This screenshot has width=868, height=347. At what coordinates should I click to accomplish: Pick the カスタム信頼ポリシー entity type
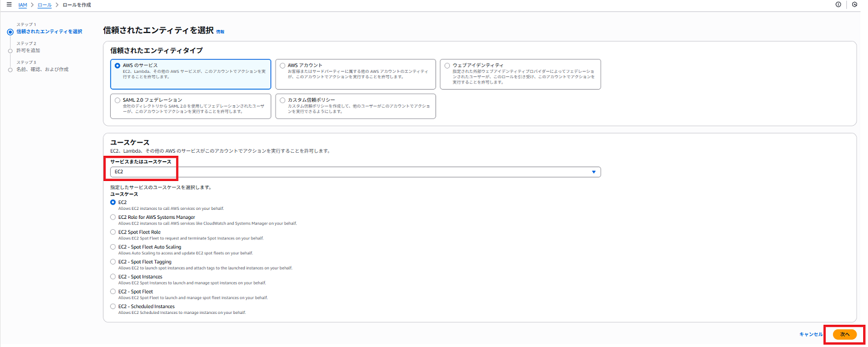(283, 100)
